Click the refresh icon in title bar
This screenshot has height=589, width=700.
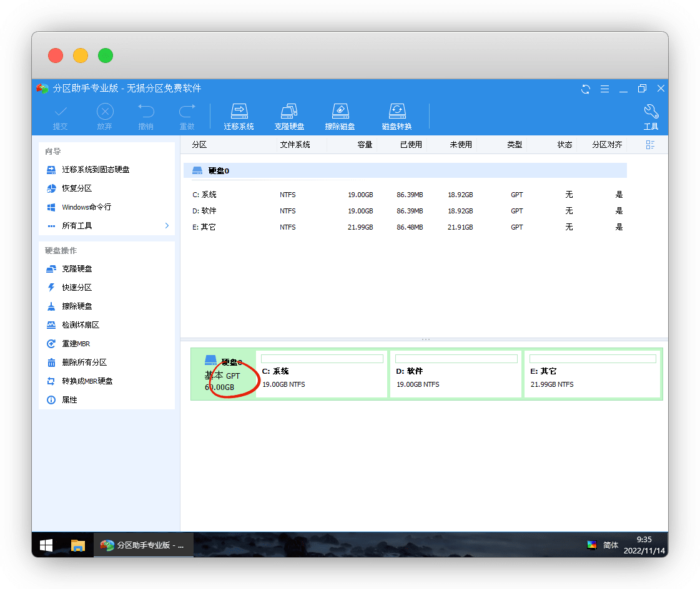pos(585,89)
